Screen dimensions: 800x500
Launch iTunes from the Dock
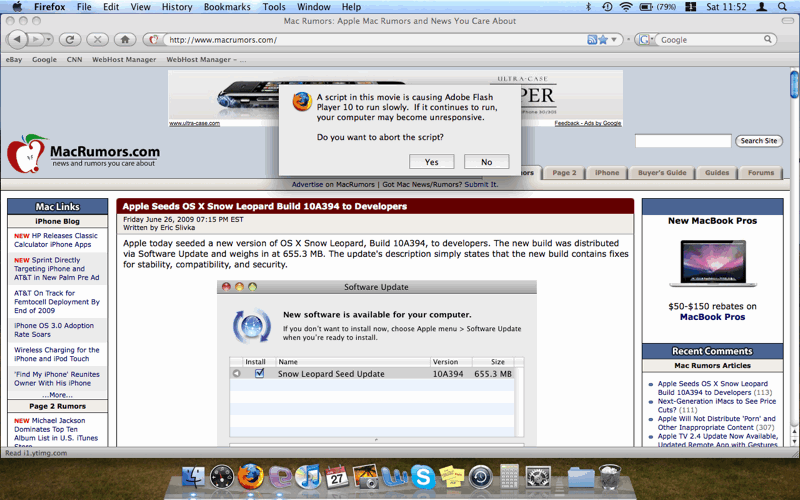pyautogui.click(x=308, y=477)
